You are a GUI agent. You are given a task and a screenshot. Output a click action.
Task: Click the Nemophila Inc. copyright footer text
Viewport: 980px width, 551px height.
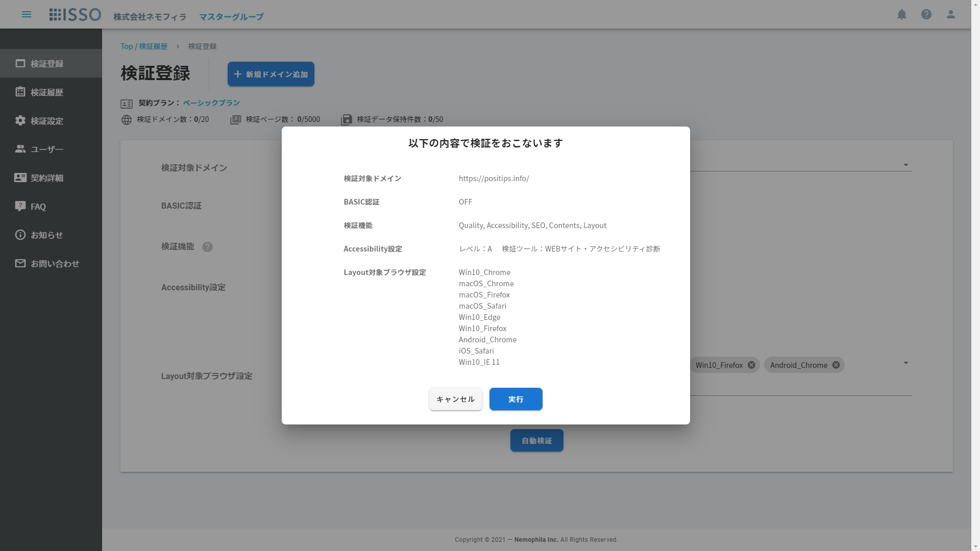536,539
